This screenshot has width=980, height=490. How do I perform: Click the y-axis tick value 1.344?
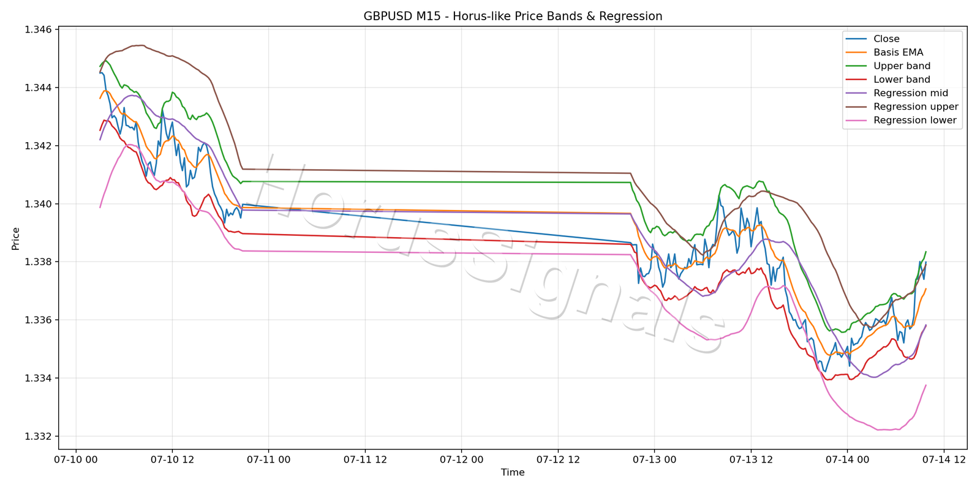coord(39,88)
